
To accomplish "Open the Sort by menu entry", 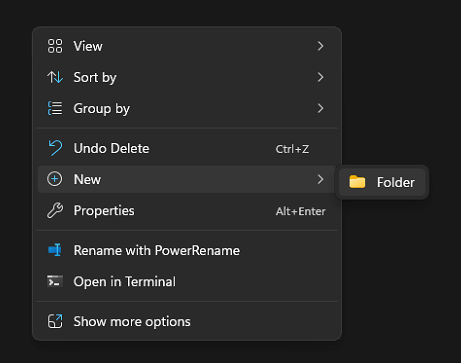I will point(187,77).
